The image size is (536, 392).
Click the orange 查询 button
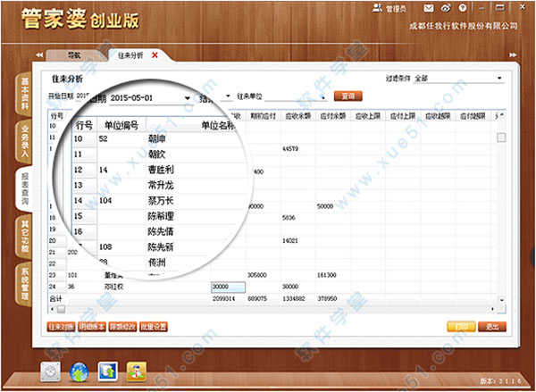348,96
